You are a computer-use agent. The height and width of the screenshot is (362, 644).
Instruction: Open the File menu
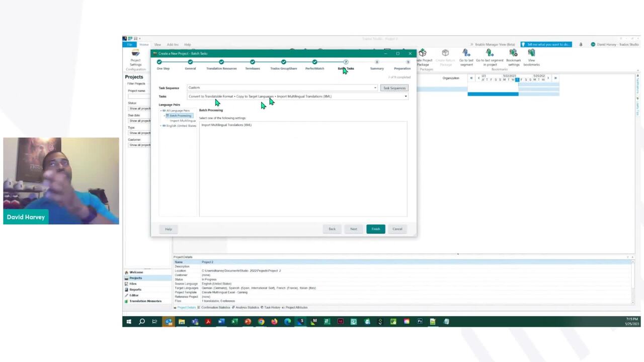pyautogui.click(x=129, y=45)
